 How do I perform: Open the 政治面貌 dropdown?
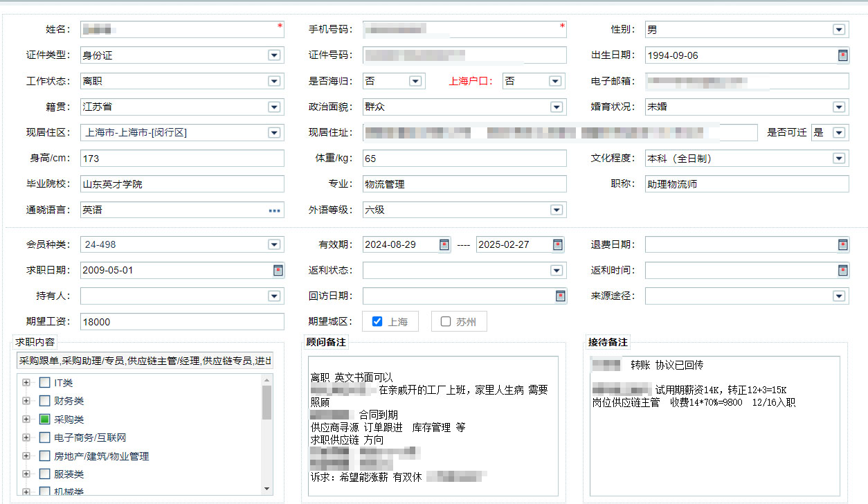(557, 107)
